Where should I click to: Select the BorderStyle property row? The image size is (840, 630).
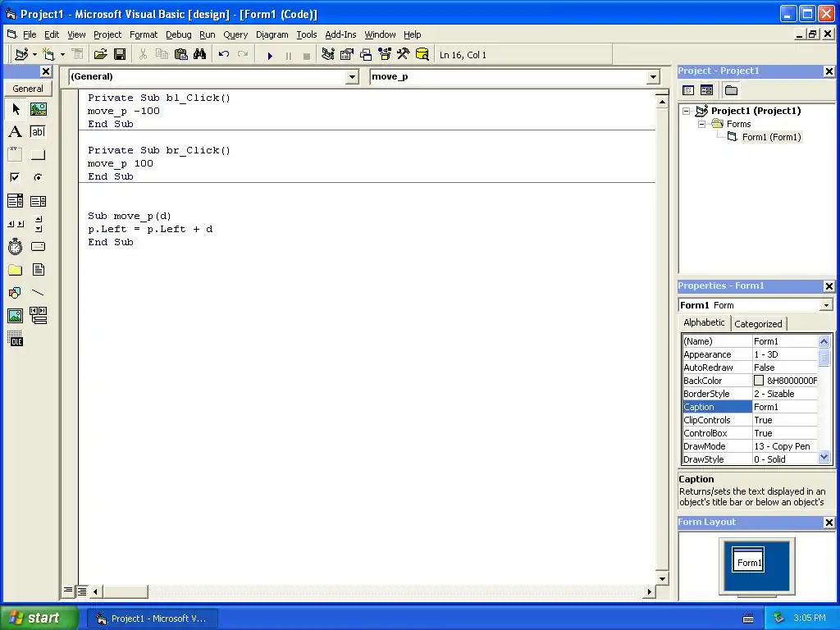coord(750,394)
